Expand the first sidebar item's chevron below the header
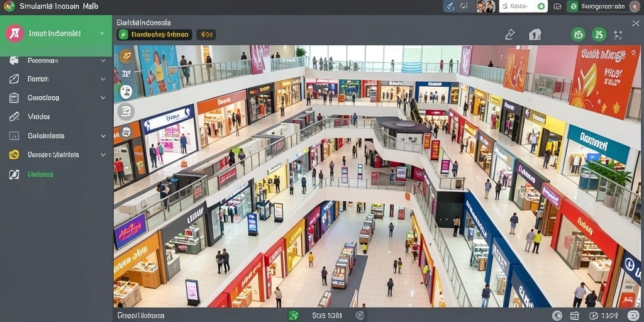The width and height of the screenshot is (644, 322). pos(103,61)
